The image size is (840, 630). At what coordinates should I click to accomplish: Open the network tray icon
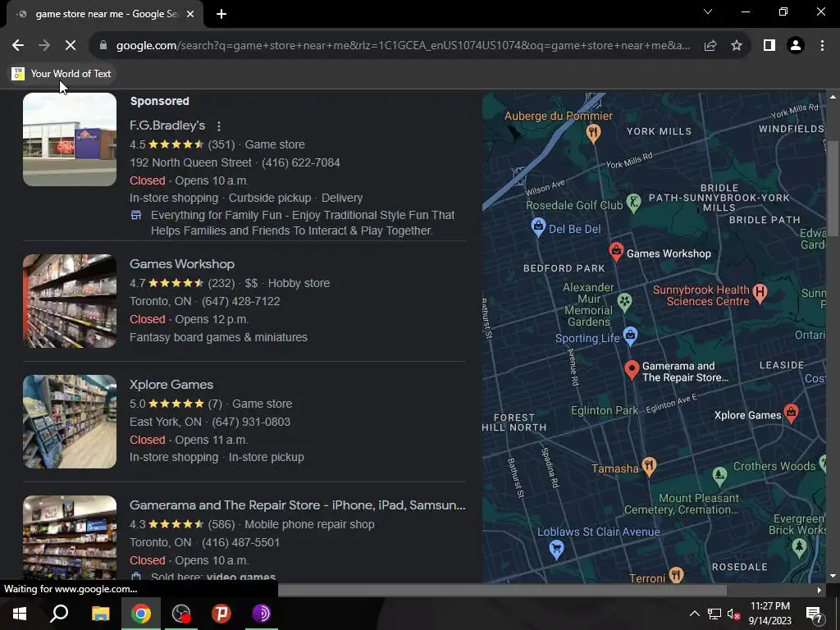coord(714,614)
